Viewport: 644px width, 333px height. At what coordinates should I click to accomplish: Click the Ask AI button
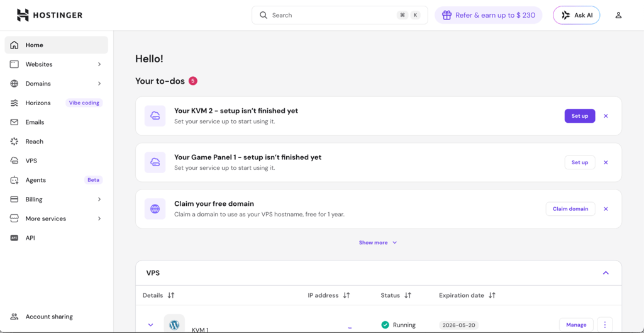coord(576,15)
